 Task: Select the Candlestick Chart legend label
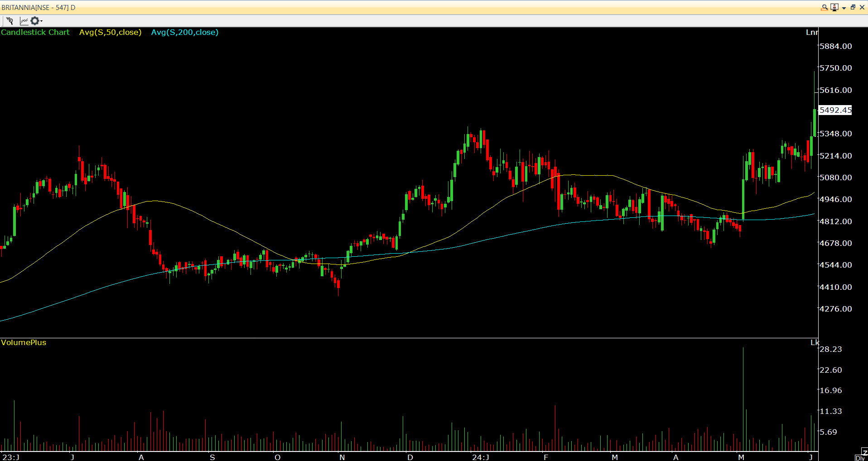35,32
